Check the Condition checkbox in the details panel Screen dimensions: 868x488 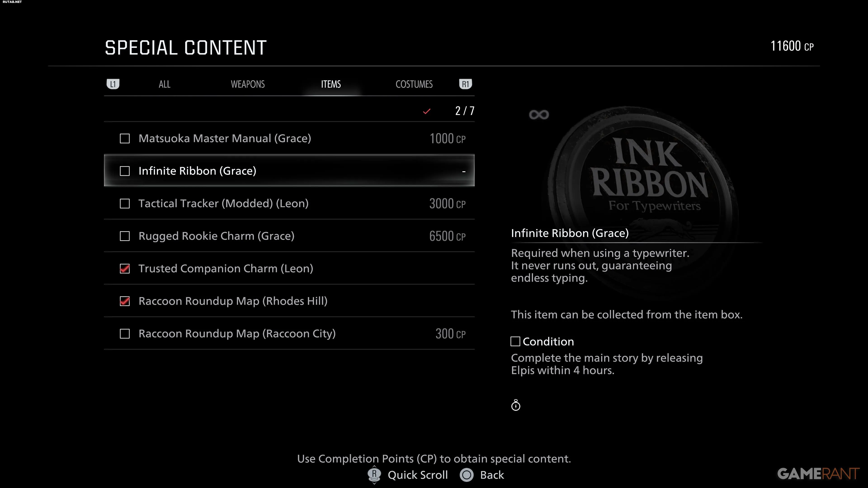coord(515,342)
